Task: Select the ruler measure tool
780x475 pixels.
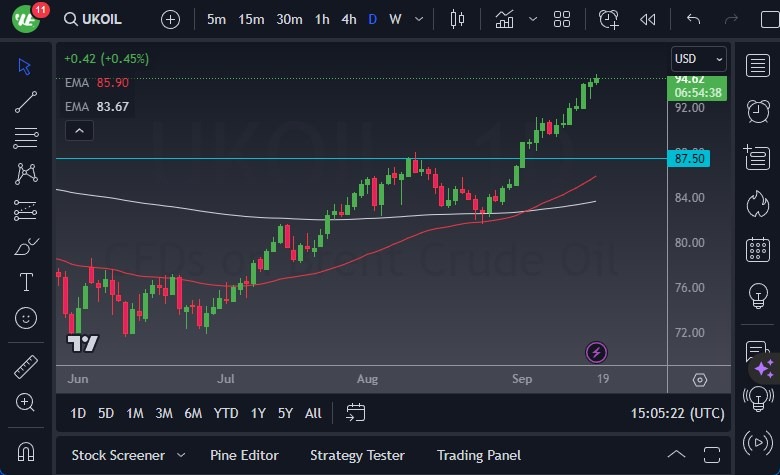Action: pyautogui.click(x=26, y=367)
